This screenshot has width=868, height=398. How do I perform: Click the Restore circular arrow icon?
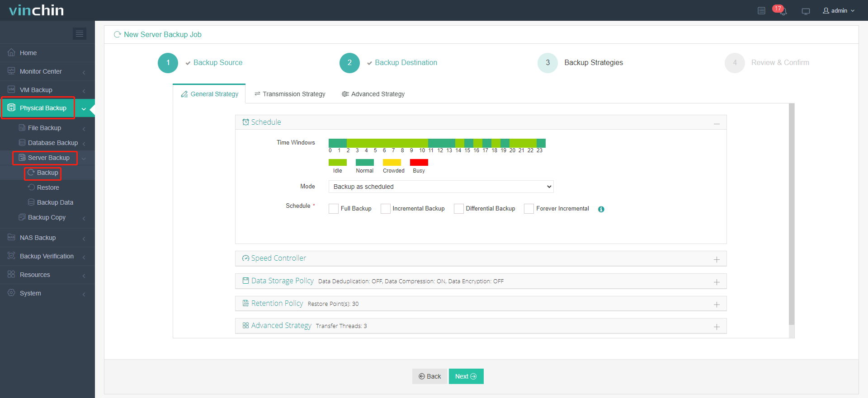(31, 187)
